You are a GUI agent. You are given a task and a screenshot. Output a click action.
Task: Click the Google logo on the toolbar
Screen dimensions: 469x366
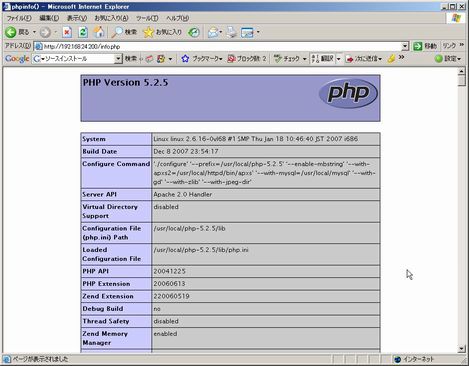coord(17,59)
